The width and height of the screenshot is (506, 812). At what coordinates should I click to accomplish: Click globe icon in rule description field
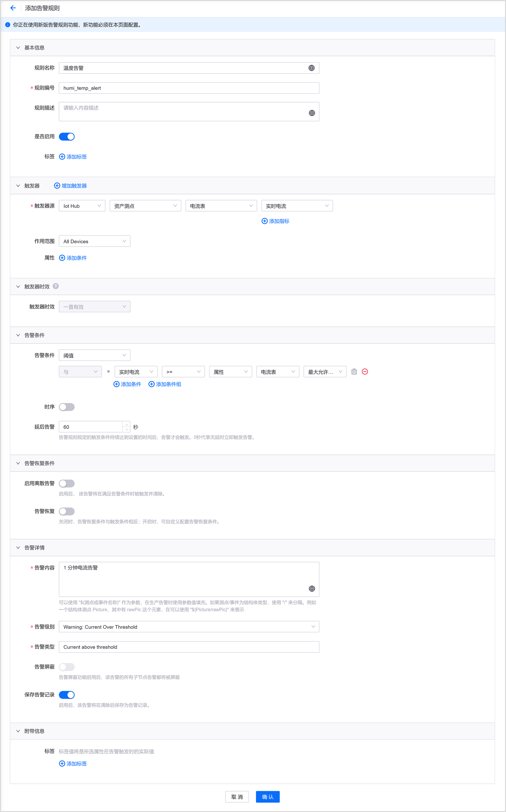pyautogui.click(x=312, y=113)
